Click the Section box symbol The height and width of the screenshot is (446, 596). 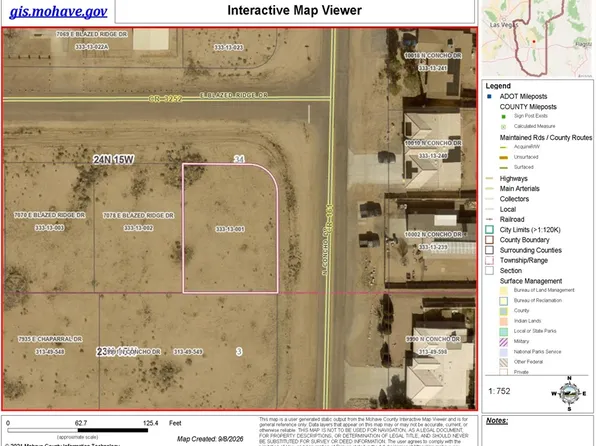pos(490,271)
